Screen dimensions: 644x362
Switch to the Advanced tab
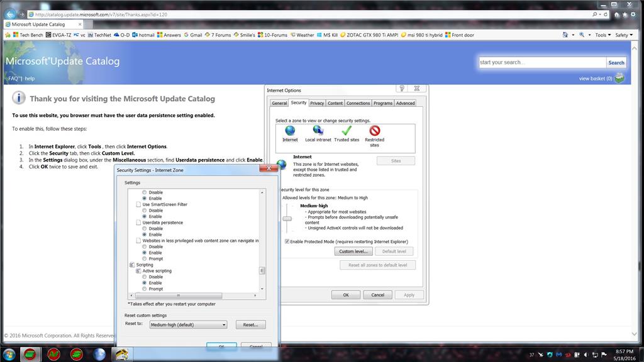pos(406,104)
